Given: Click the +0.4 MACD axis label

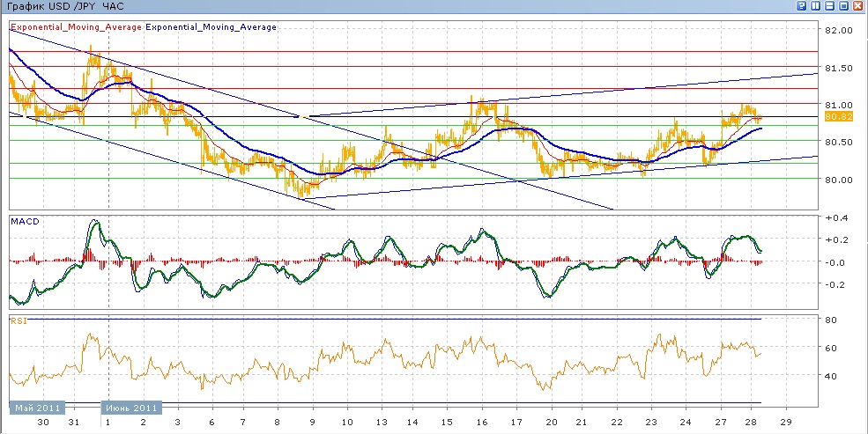Looking at the screenshot, I should 835,217.
